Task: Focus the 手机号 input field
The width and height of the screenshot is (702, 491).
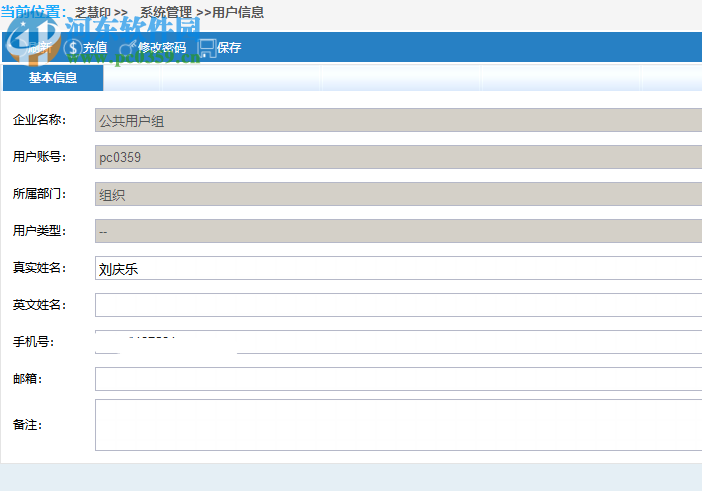Action: pyautogui.click(x=398, y=342)
